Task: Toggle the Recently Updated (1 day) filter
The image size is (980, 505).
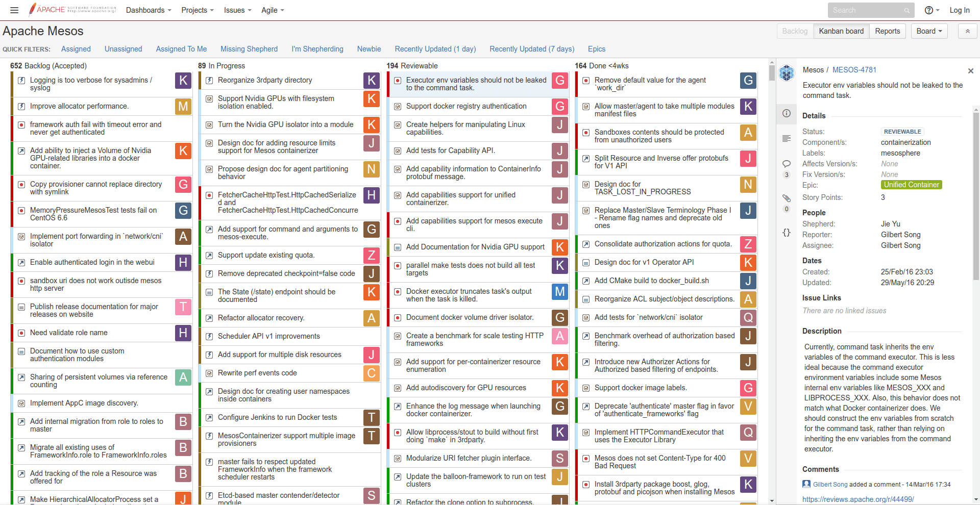Action: point(435,49)
